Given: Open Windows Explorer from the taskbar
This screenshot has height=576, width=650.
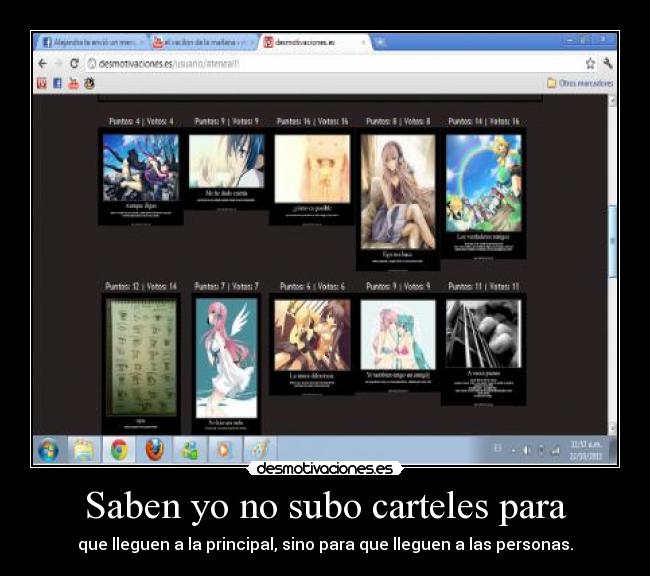Looking at the screenshot, I should (x=84, y=450).
